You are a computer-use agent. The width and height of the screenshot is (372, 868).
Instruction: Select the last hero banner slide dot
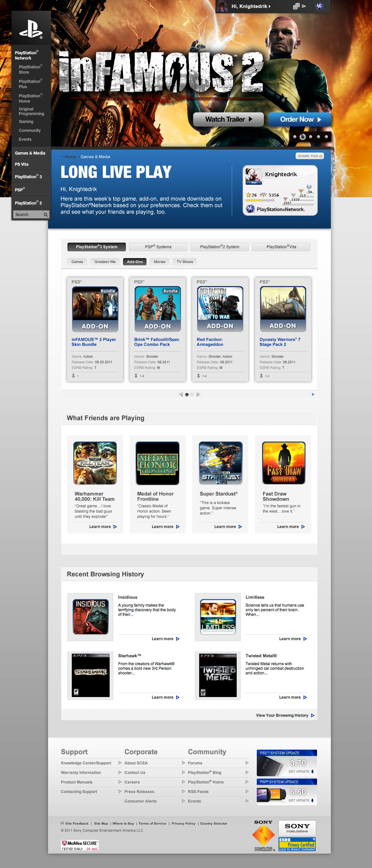pyautogui.click(x=326, y=137)
